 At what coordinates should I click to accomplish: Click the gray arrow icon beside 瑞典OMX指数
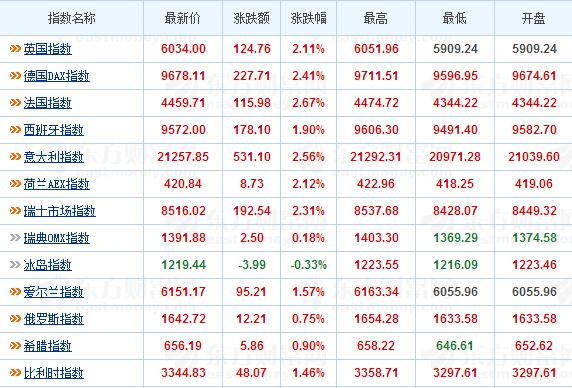(x=15, y=238)
